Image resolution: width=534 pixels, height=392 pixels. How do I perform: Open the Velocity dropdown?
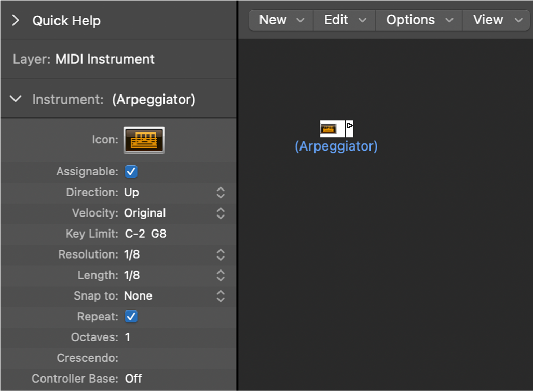(220, 213)
